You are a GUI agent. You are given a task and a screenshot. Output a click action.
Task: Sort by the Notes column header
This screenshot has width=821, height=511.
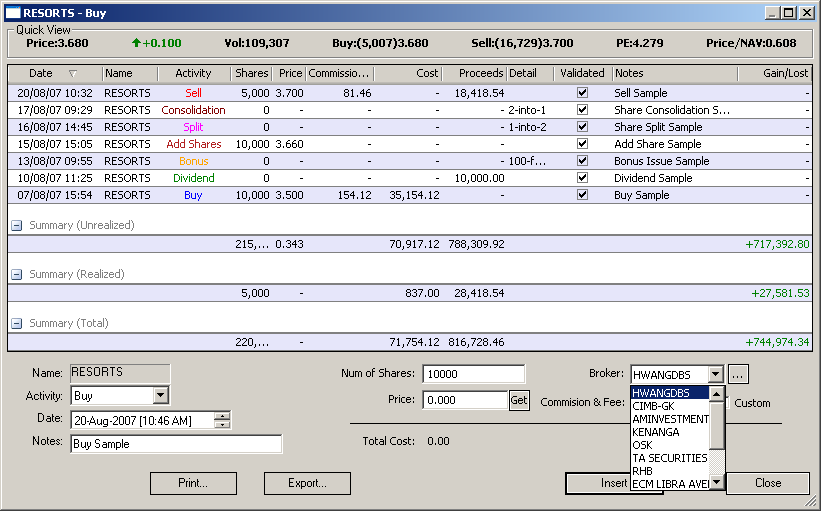(x=675, y=73)
